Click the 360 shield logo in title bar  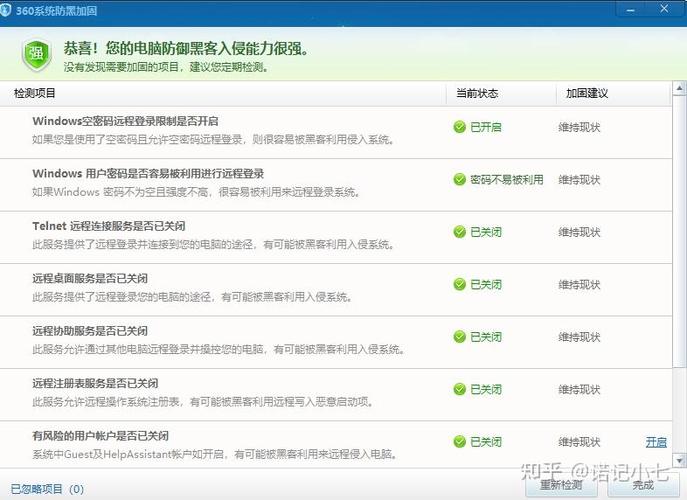[5, 11]
